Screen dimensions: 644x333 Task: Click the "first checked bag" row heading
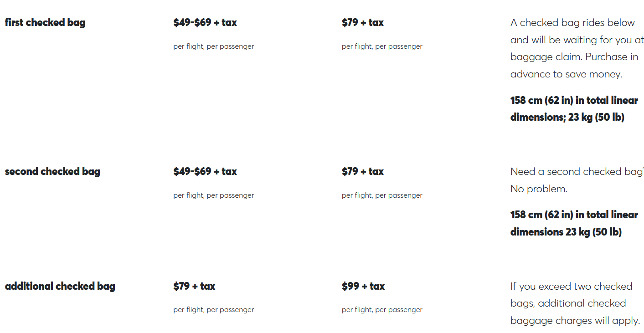point(45,22)
